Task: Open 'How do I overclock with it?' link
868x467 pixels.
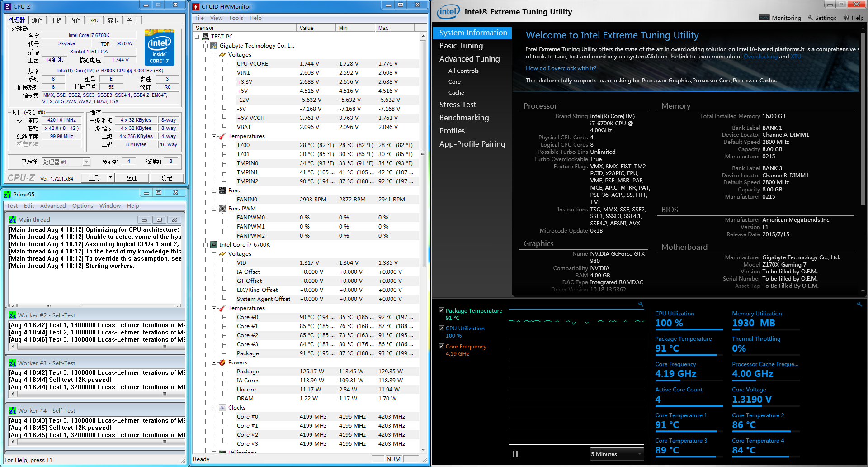Action: 561,68
